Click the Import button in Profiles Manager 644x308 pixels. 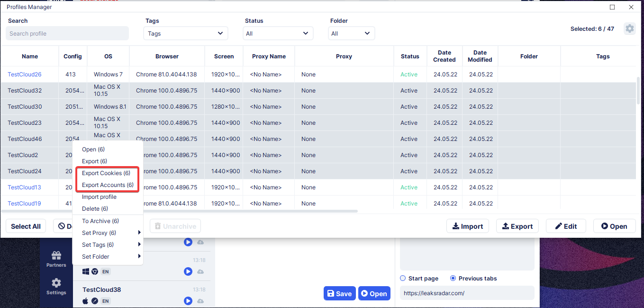468,226
